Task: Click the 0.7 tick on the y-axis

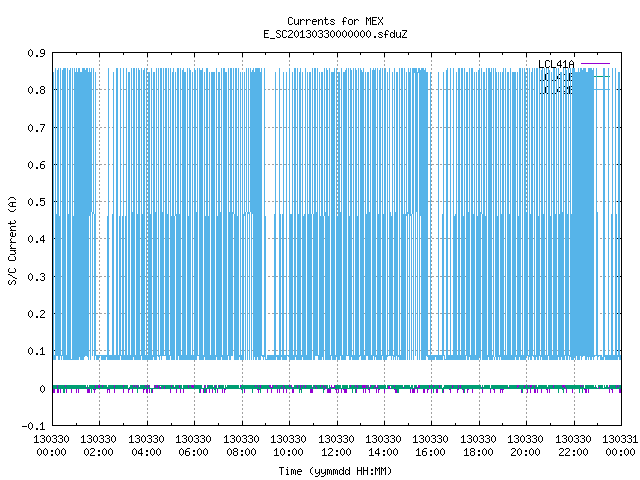Action: pos(36,128)
